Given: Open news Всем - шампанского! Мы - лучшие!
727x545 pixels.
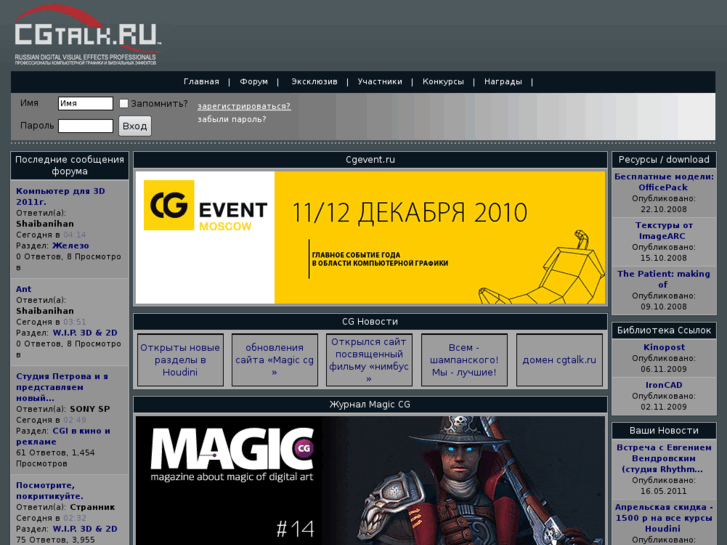Looking at the screenshot, I should click(x=464, y=360).
